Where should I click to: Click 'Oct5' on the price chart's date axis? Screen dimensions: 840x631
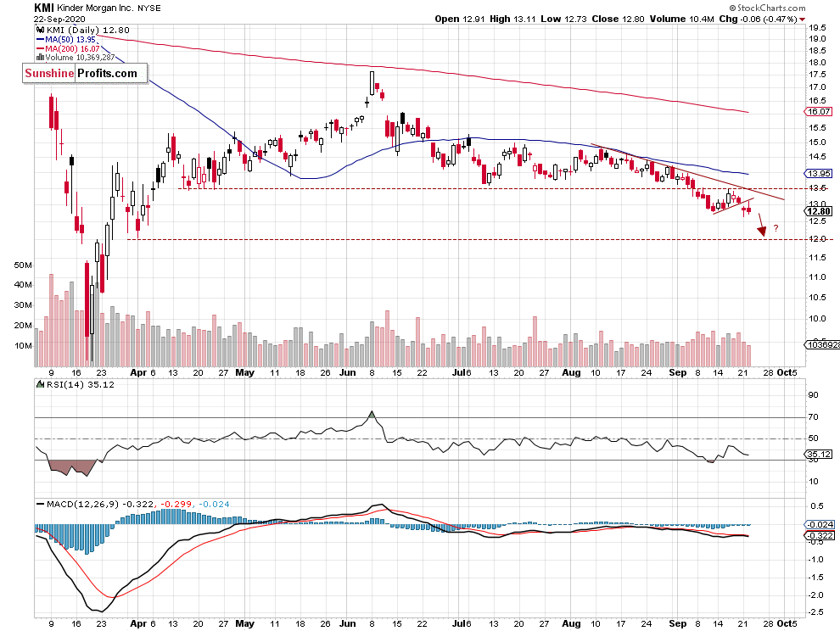(787, 372)
